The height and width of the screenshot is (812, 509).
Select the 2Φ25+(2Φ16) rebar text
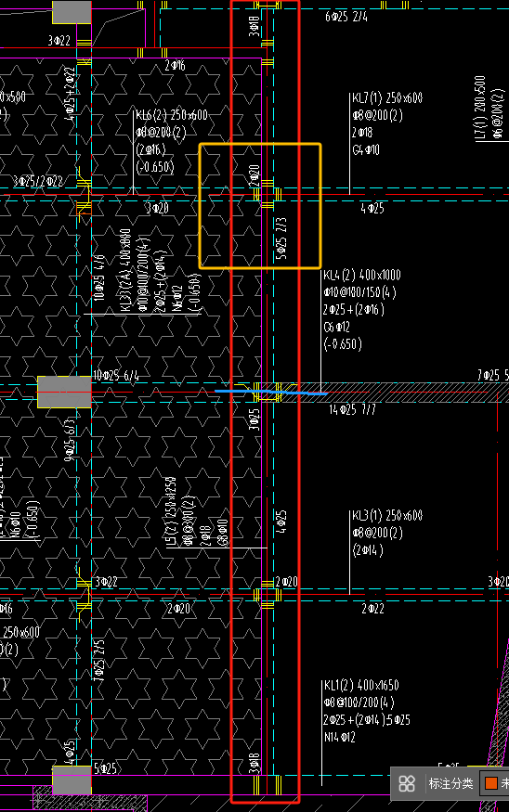354,310
